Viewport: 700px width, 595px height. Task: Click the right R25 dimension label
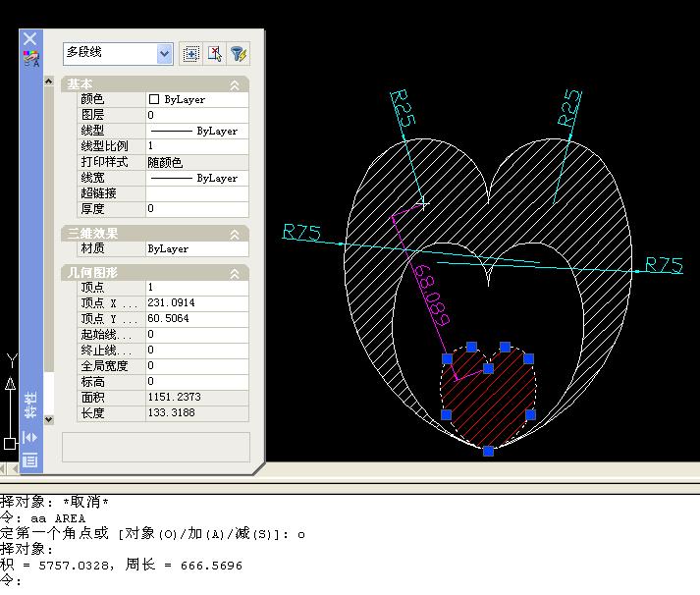(569, 108)
